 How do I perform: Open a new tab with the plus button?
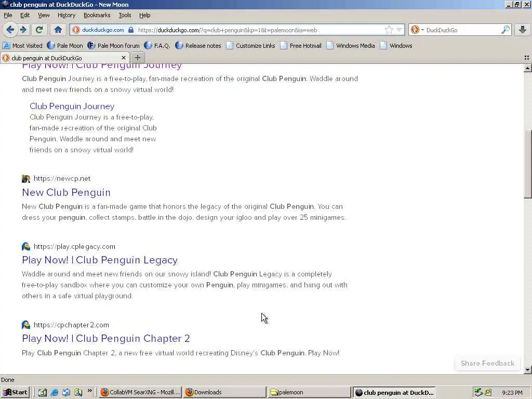click(x=137, y=58)
